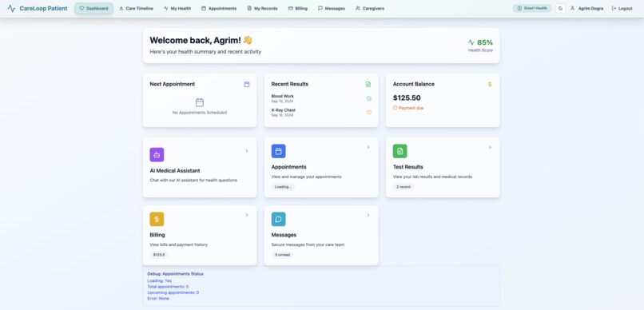Click the CareLoop Patient heartbeat logo icon

tap(11, 8)
